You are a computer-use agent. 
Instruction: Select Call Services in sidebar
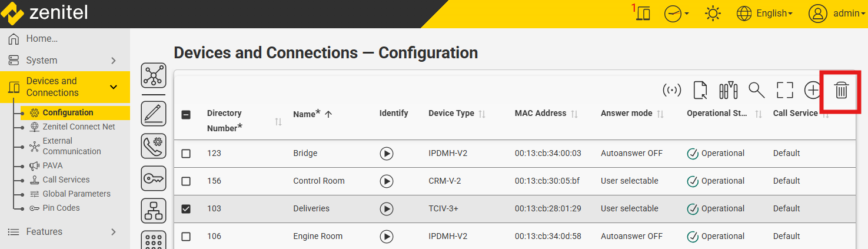(x=66, y=180)
